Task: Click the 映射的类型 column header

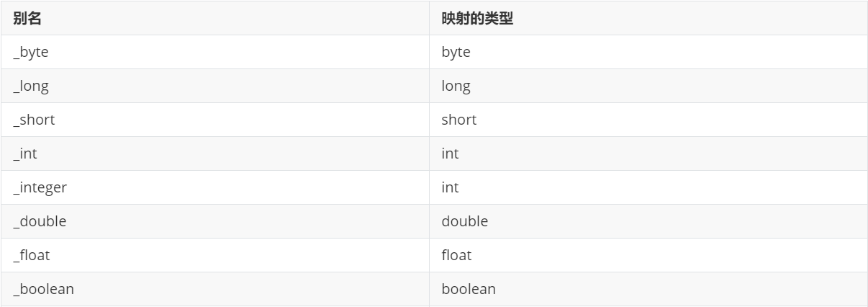Action: point(476,19)
